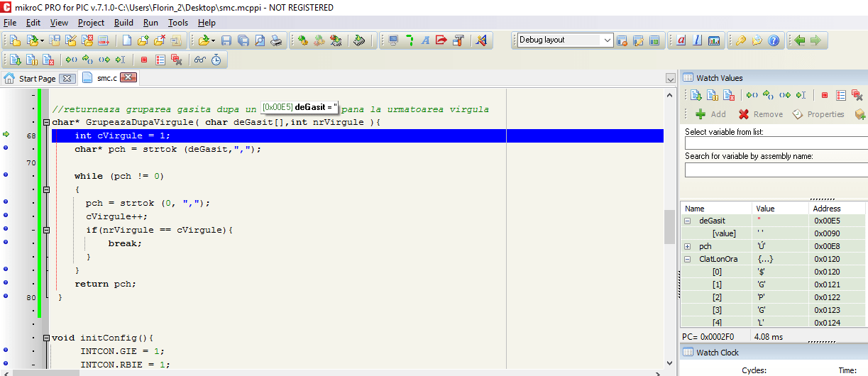Click Stop Debugger icon in main debug toolbar
868x376 pixels.
point(48,60)
